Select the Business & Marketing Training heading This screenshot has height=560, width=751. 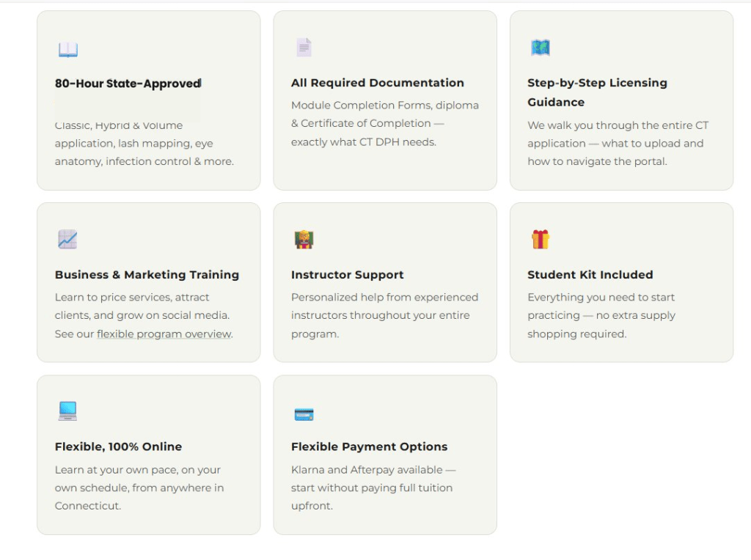[x=147, y=275]
